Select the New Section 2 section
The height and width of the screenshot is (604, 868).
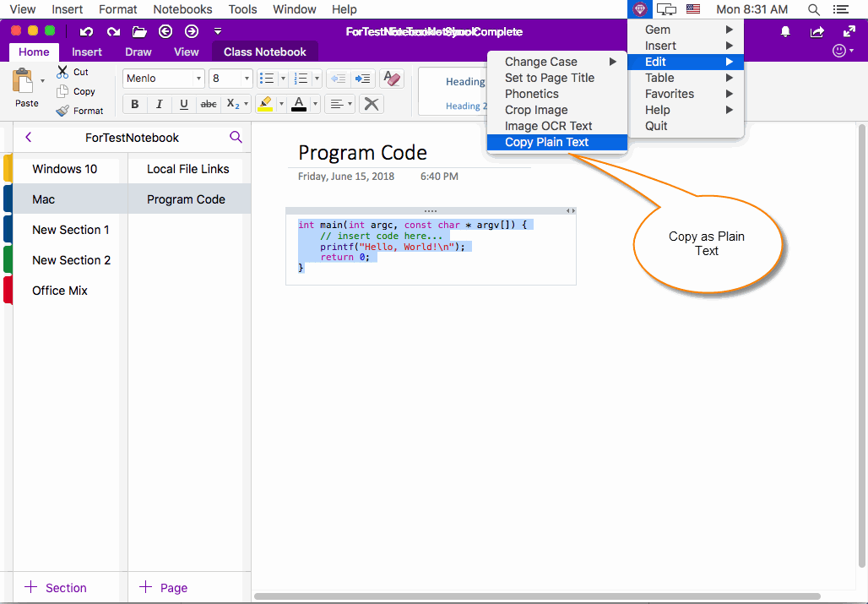click(x=67, y=260)
